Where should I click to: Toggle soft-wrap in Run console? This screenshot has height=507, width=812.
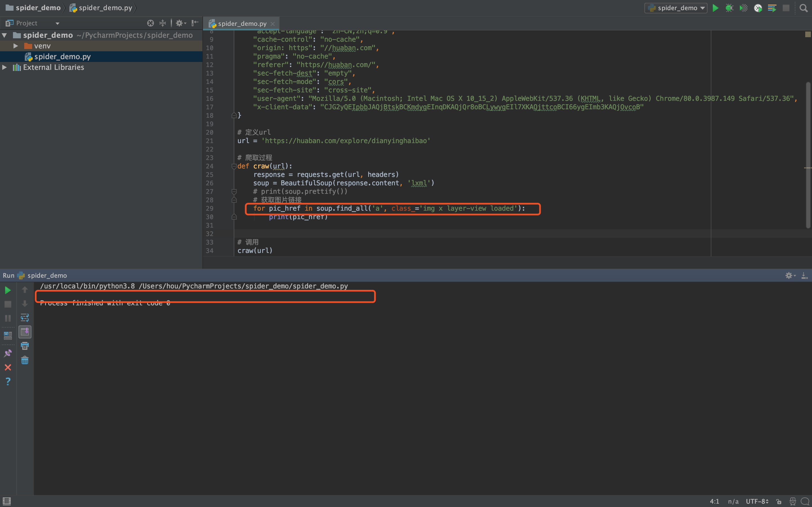tap(25, 317)
